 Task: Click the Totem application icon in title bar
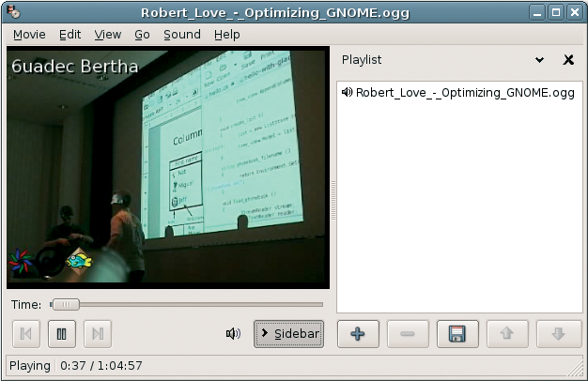click(13, 12)
